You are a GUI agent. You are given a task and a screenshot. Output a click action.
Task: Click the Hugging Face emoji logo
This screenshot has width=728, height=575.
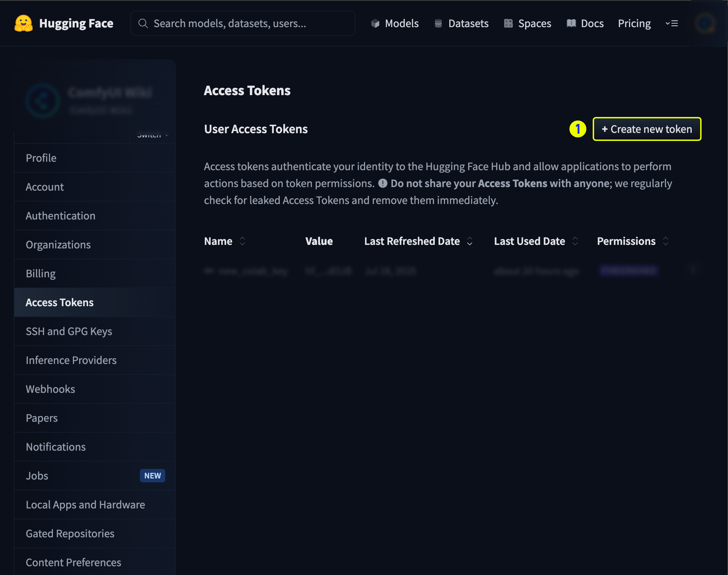[x=24, y=23]
